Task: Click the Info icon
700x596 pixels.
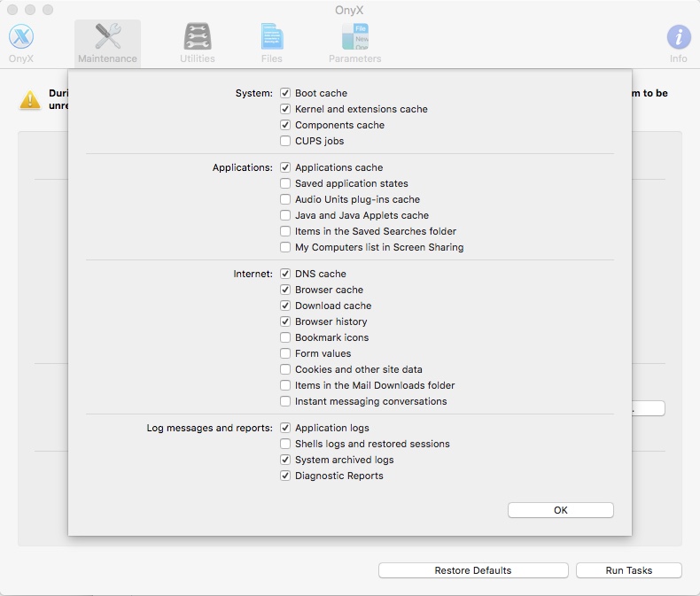Action: pyautogui.click(x=679, y=37)
